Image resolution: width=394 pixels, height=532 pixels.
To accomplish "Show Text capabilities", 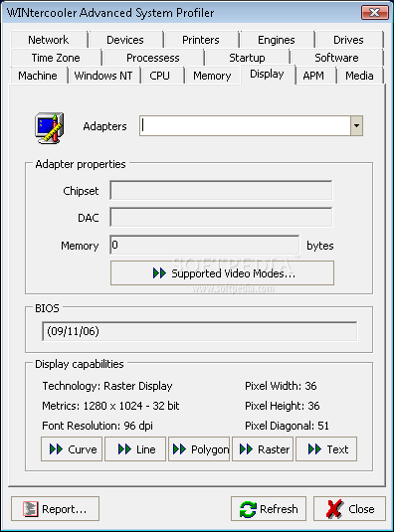I will (x=326, y=449).
